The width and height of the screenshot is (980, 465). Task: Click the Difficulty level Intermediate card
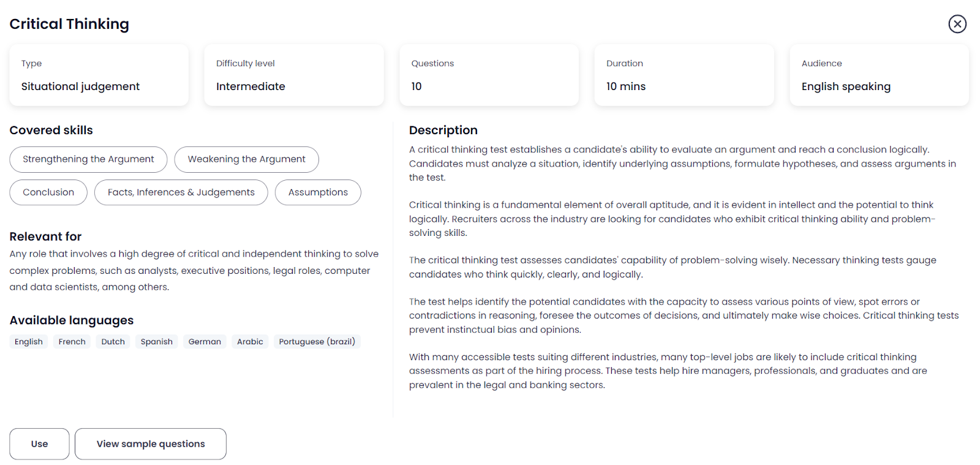point(294,75)
